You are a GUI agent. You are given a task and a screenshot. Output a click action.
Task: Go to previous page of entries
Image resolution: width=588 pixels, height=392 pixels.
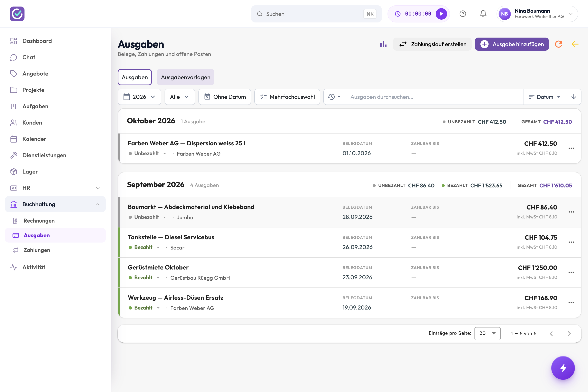(x=551, y=333)
